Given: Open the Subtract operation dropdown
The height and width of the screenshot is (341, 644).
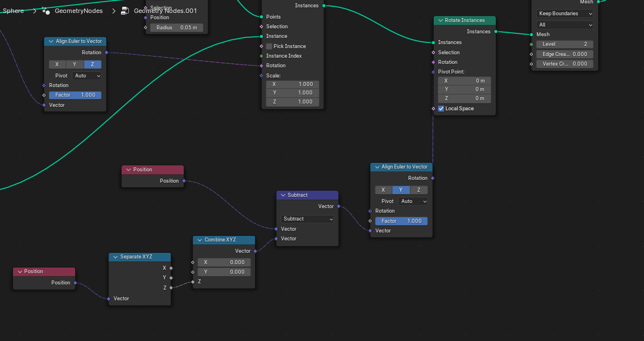Looking at the screenshot, I should tap(307, 219).
